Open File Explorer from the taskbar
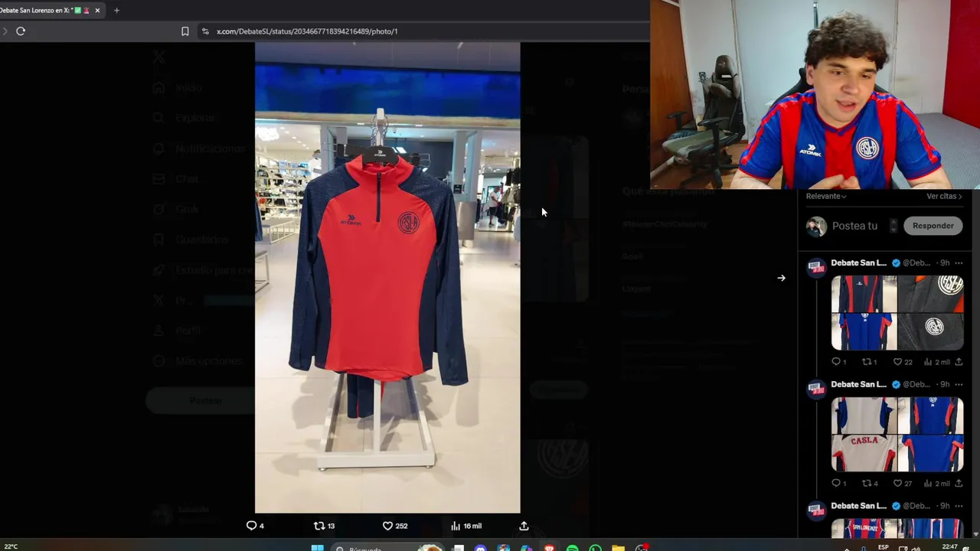Image resolution: width=980 pixels, height=551 pixels. (x=618, y=548)
